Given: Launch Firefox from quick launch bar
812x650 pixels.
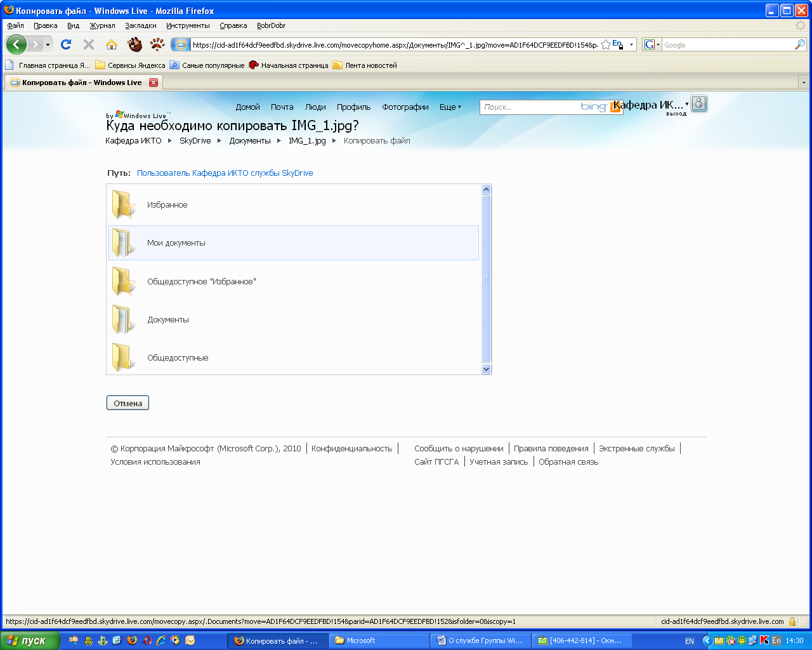Looking at the screenshot, I should [132, 640].
